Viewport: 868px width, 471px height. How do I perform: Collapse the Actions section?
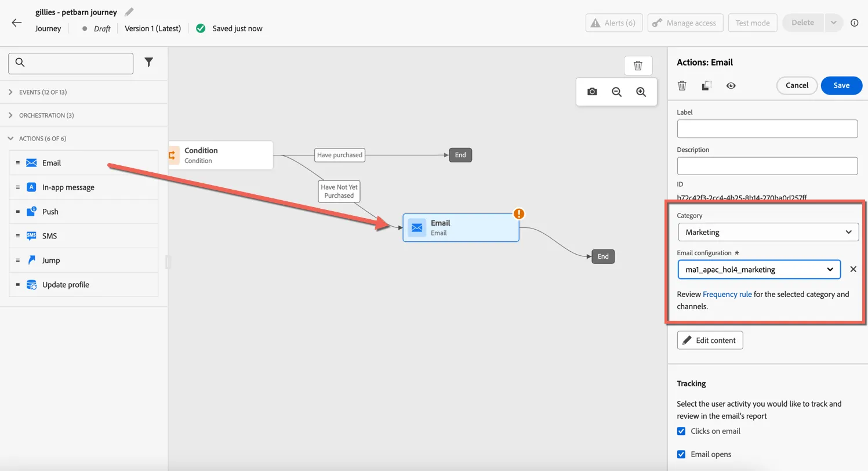click(x=83, y=139)
